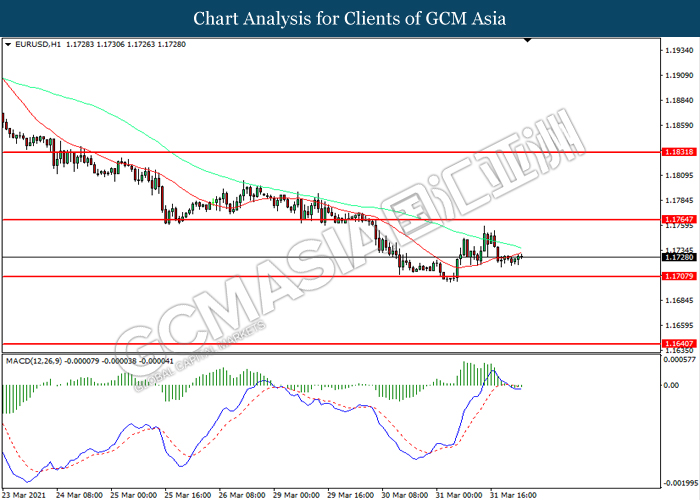Click the 1.16845 price axis value
The image size is (700, 500).
pos(679,300)
